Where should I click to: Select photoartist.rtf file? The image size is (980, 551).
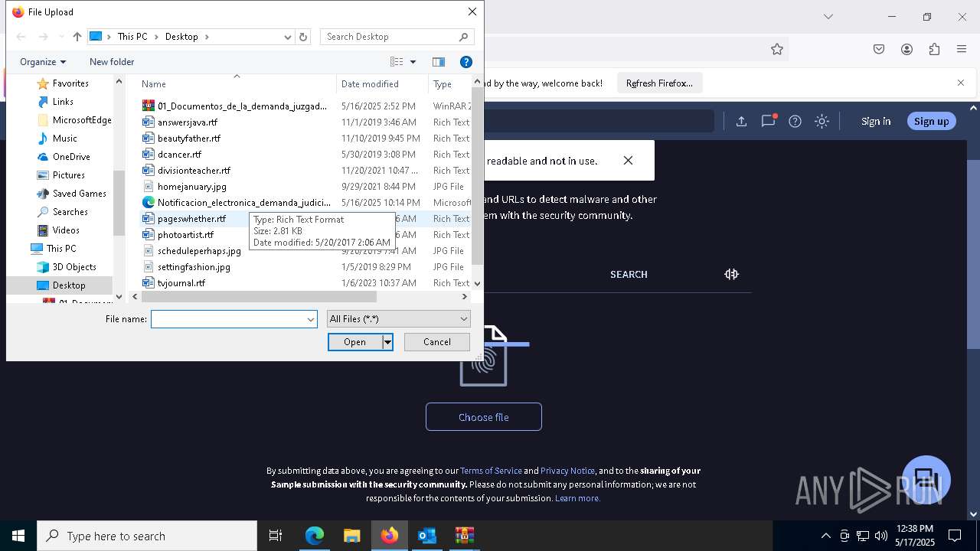[185, 235]
